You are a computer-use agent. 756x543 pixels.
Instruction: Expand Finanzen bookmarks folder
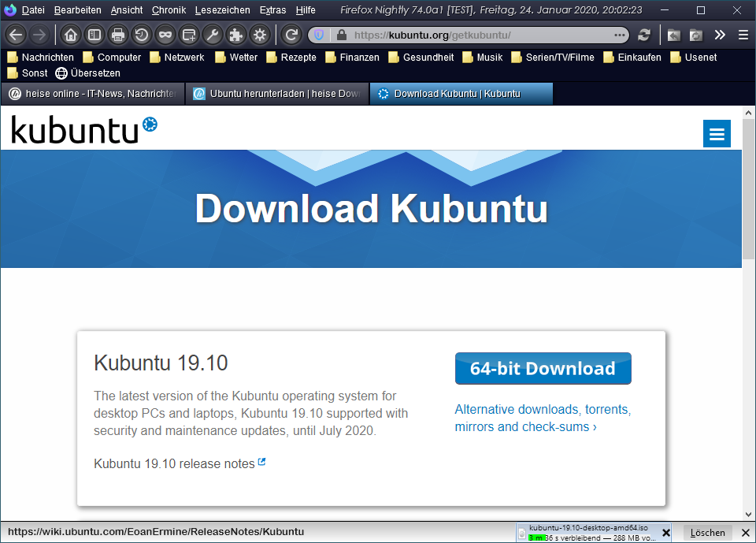pyautogui.click(x=353, y=58)
